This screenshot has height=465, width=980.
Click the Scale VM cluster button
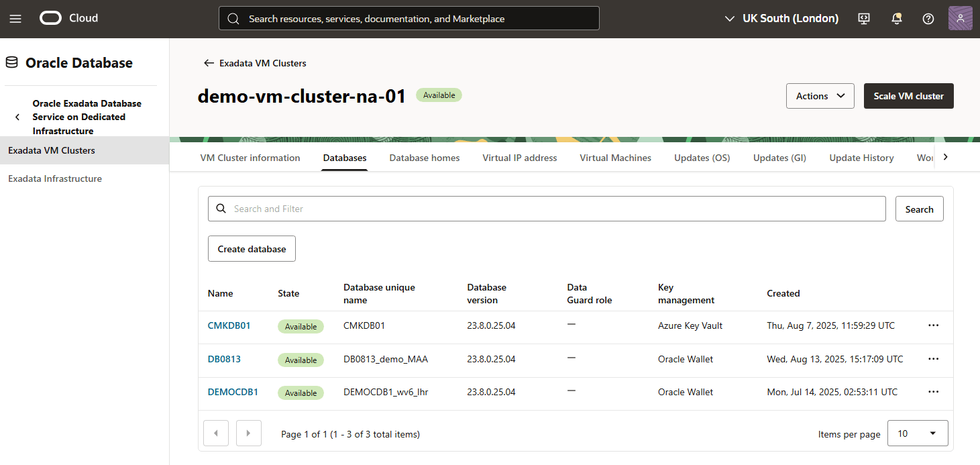coord(908,95)
